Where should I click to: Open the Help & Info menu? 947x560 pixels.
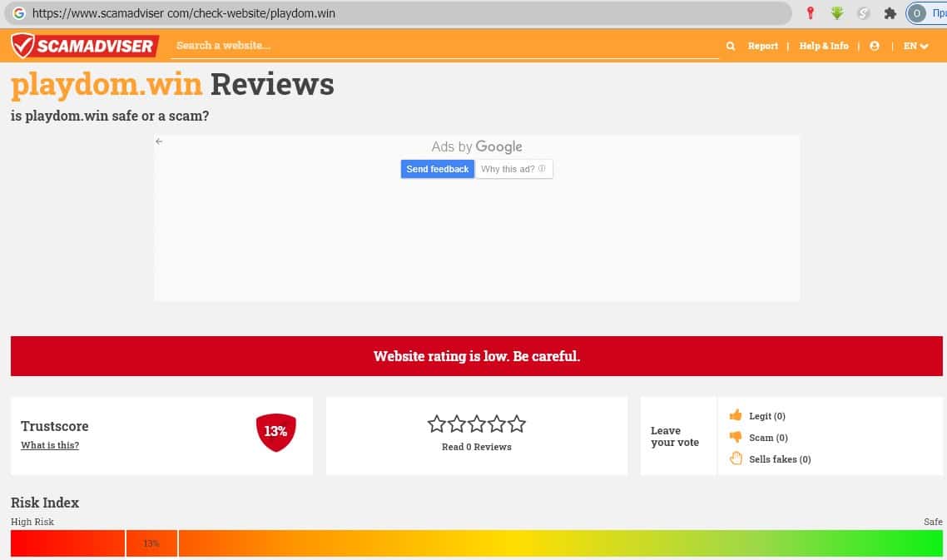[x=824, y=46]
